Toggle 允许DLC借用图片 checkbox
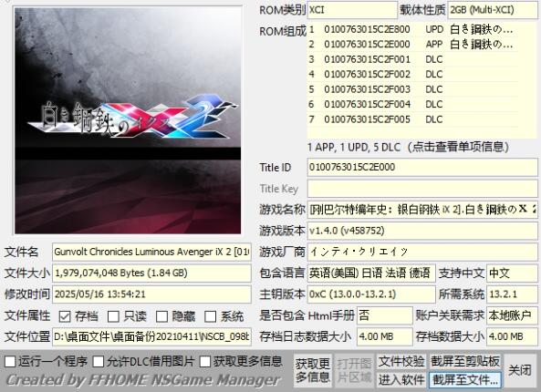This screenshot has height=392, width=541. click(99, 362)
